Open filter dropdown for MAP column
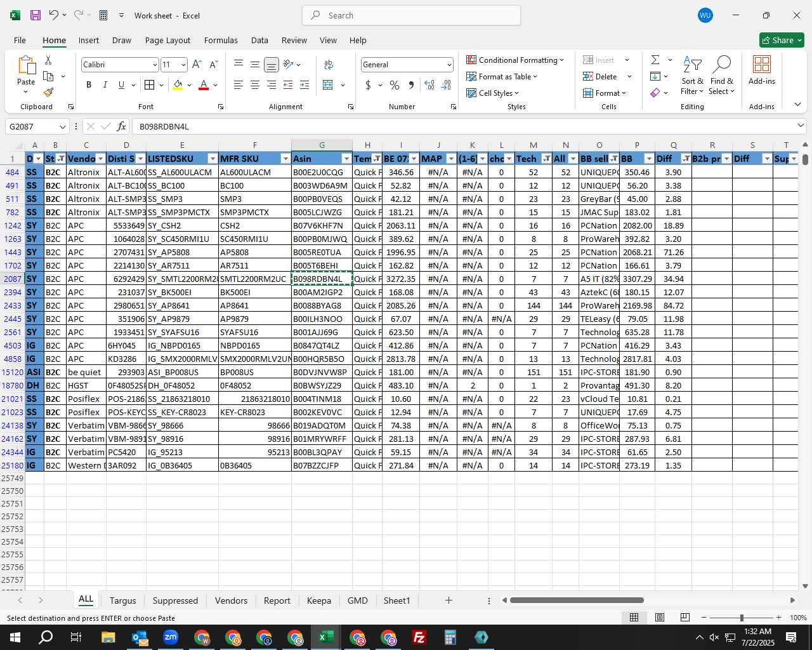The image size is (812, 650). point(451,159)
